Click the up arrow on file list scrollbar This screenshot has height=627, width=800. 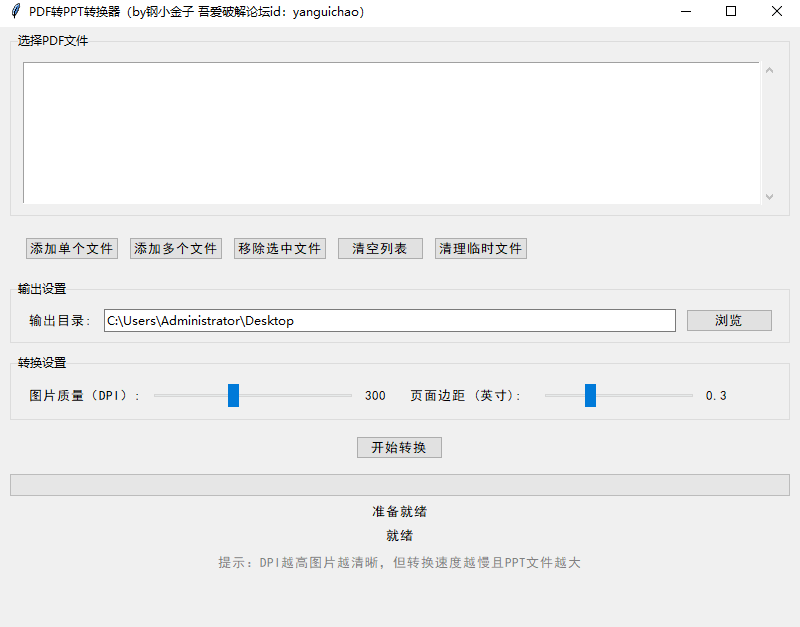[770, 69]
